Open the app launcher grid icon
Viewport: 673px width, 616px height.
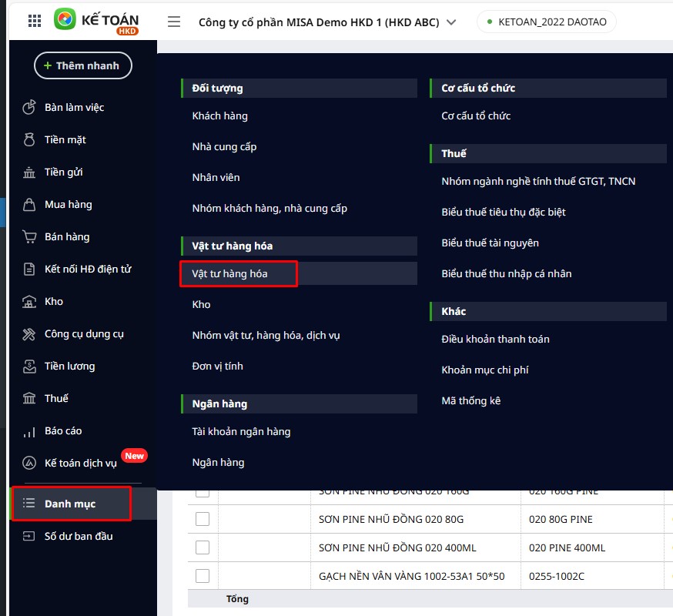pyautogui.click(x=35, y=22)
